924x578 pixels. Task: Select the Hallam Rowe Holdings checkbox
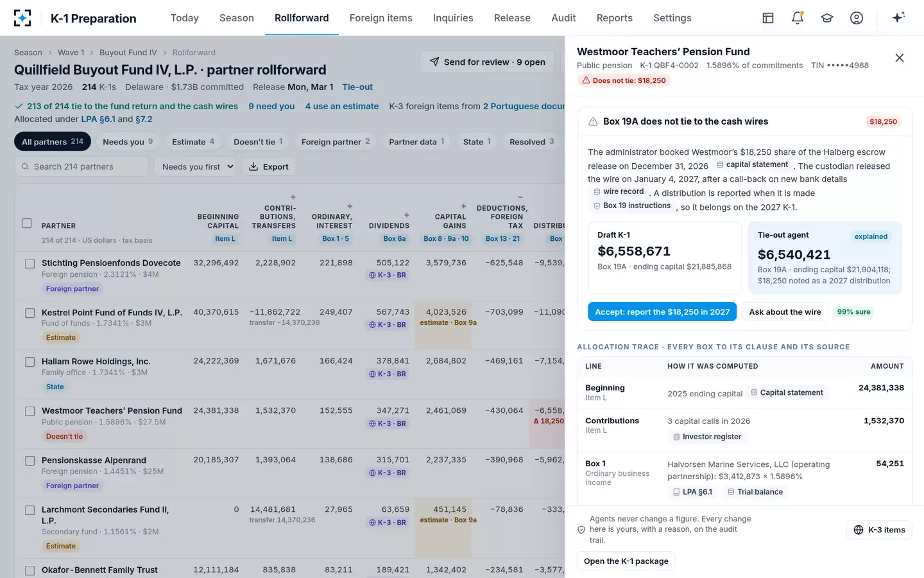pos(30,362)
